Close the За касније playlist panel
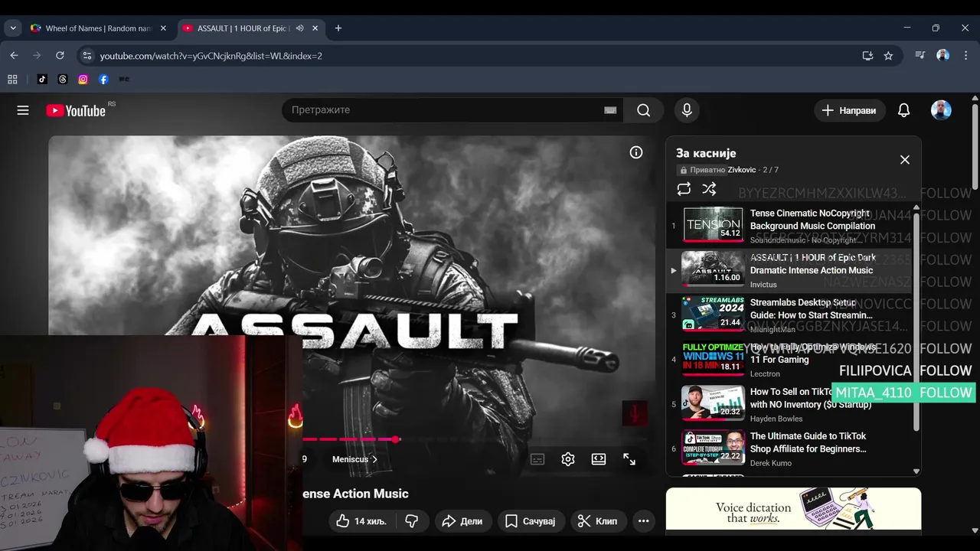Image resolution: width=980 pixels, height=551 pixels. pos(905,160)
